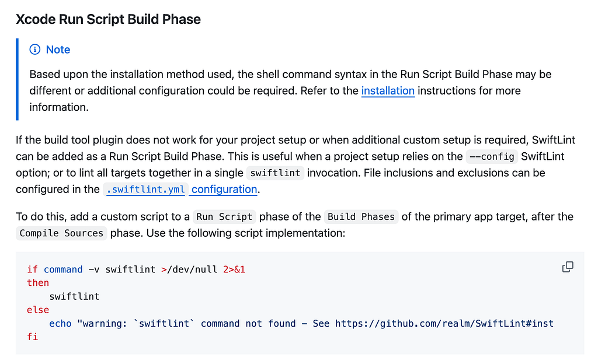The width and height of the screenshot is (598, 364).
Task: Click the closing 'fi' keyword in script
Action: (x=33, y=337)
